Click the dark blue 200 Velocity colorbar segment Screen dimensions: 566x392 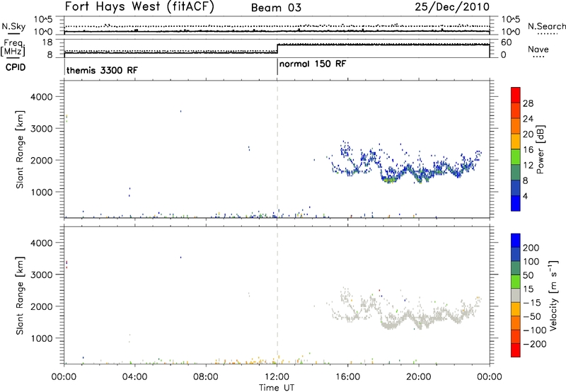pyautogui.click(x=516, y=241)
